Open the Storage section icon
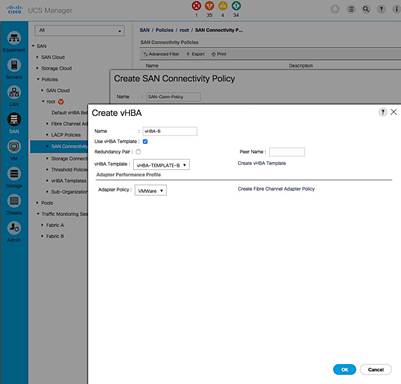This screenshot has width=401, height=384. (x=14, y=174)
